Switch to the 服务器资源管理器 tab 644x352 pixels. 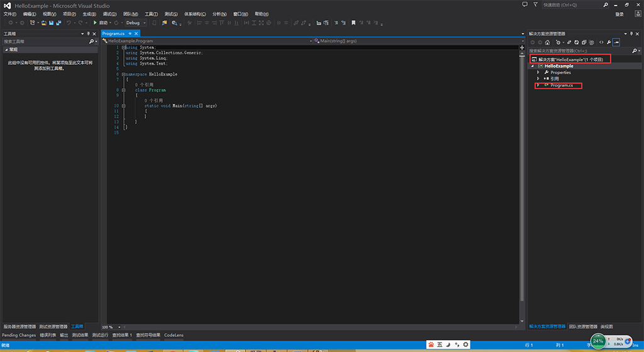point(19,327)
